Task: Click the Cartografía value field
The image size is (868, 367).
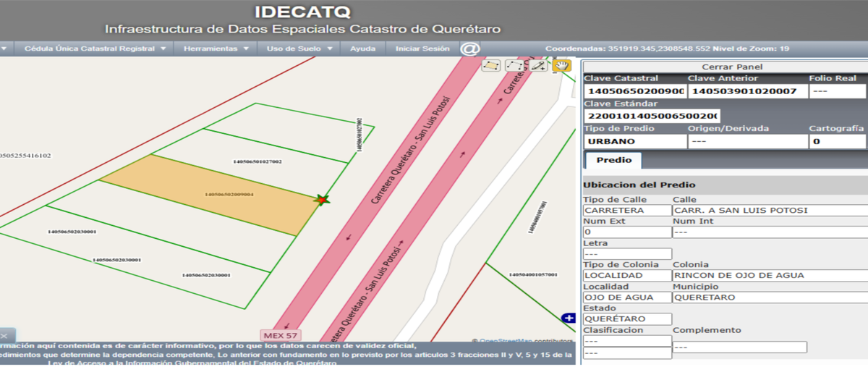Action: click(x=838, y=141)
